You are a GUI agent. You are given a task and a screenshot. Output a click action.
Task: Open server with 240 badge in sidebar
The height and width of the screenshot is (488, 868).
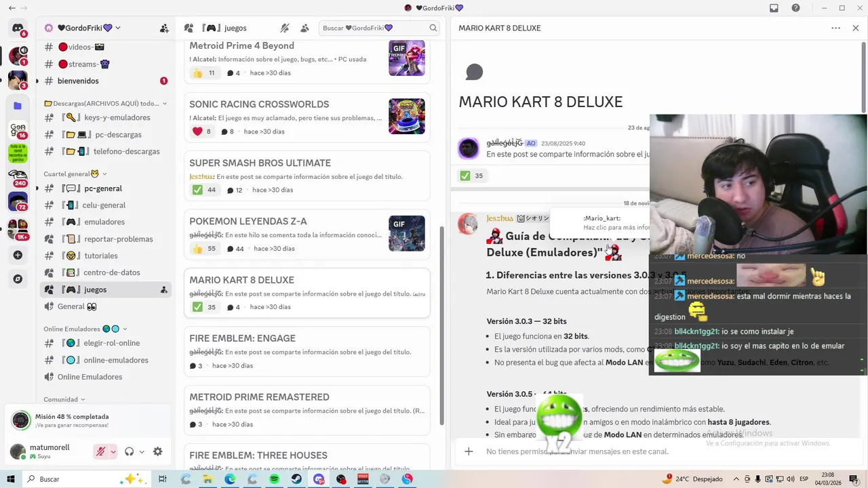(x=18, y=178)
